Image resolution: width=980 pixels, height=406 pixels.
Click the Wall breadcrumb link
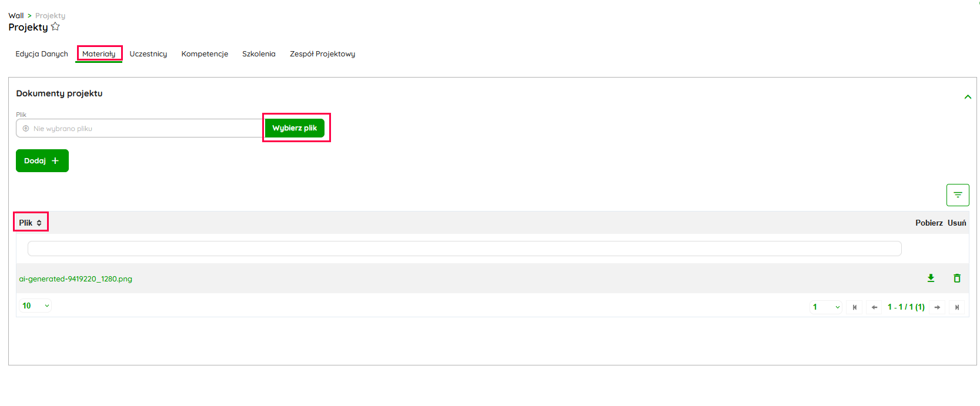[16, 16]
